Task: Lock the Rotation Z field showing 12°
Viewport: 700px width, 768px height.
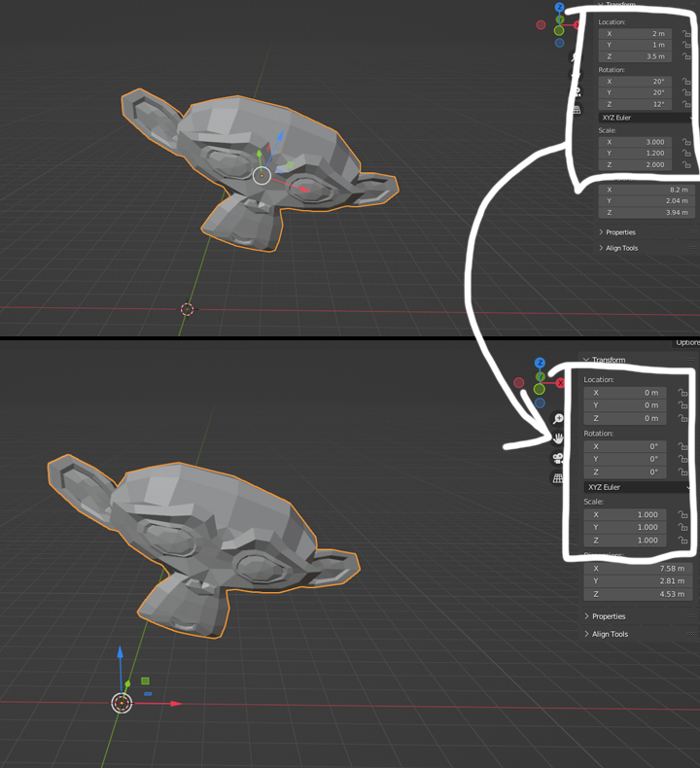Action: pos(686,104)
